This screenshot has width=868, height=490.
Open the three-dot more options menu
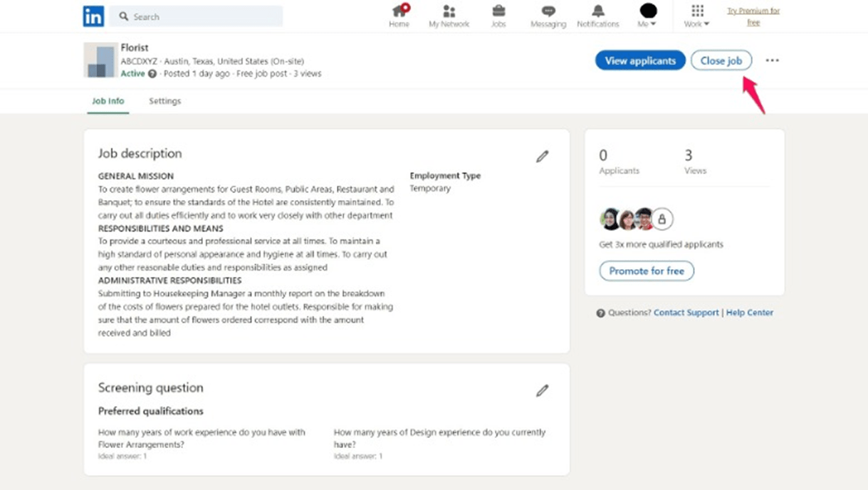(x=773, y=61)
